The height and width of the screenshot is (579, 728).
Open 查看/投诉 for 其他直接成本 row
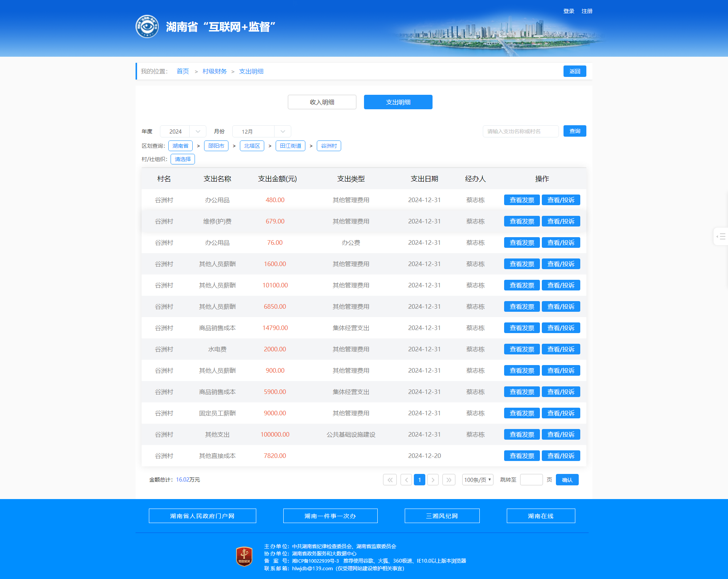pos(561,456)
